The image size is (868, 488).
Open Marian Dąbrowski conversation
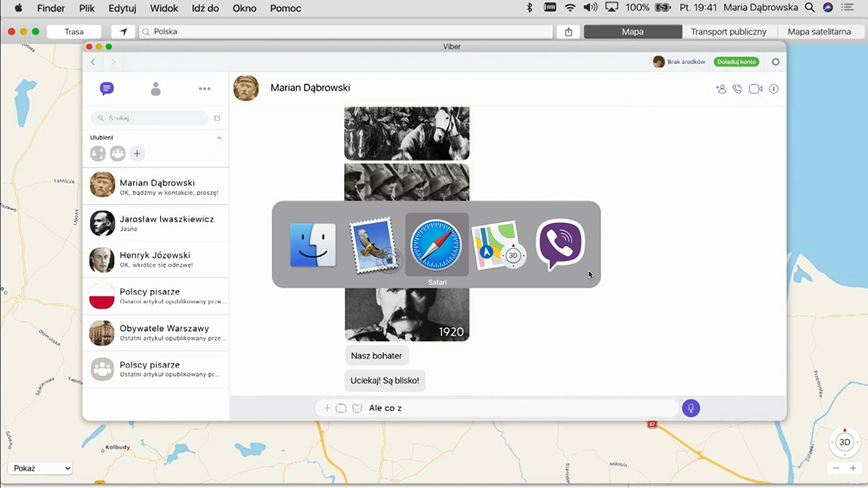tap(156, 187)
